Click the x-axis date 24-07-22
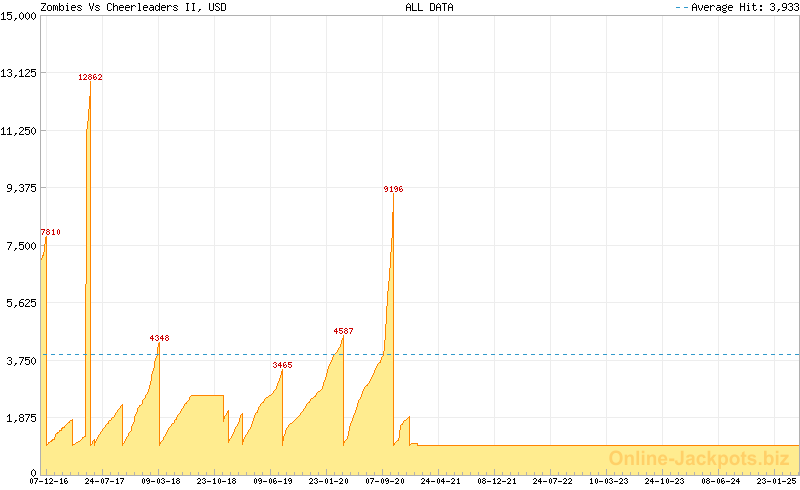The height and width of the screenshot is (490, 800). pos(553,481)
